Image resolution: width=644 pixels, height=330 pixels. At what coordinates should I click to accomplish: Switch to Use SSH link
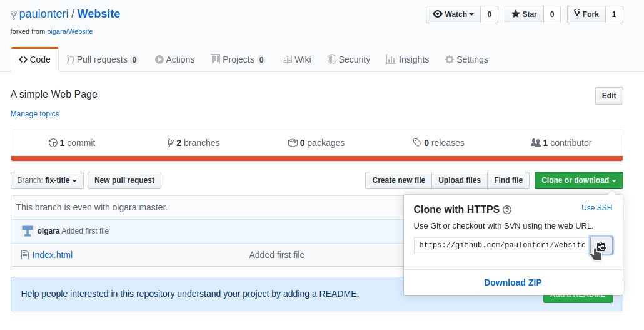[x=596, y=208]
